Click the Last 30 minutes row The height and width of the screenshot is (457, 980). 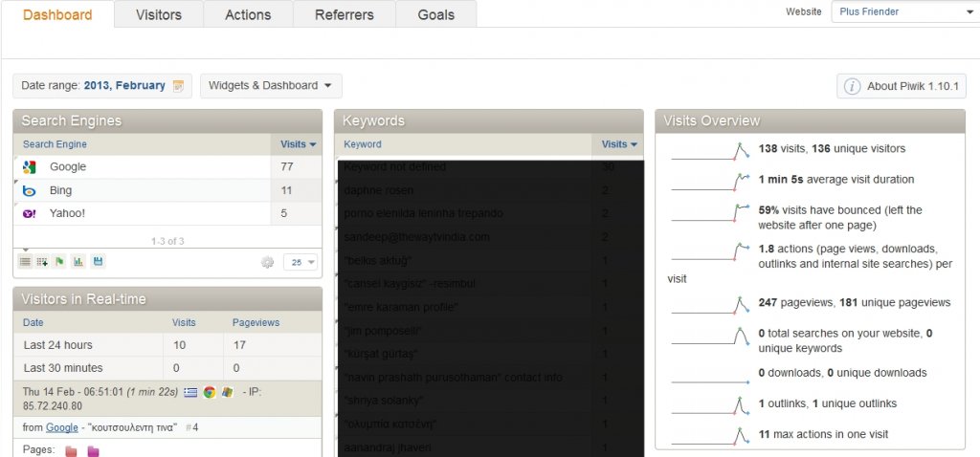pyautogui.click(x=167, y=368)
